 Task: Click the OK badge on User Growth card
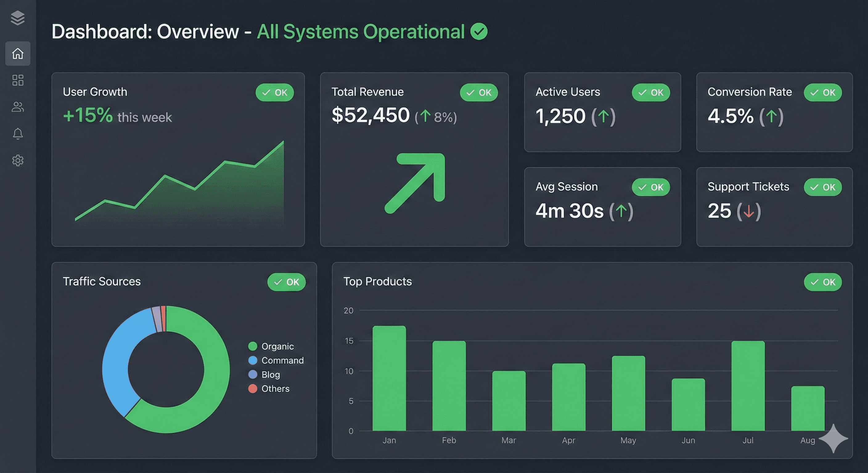[x=275, y=93]
